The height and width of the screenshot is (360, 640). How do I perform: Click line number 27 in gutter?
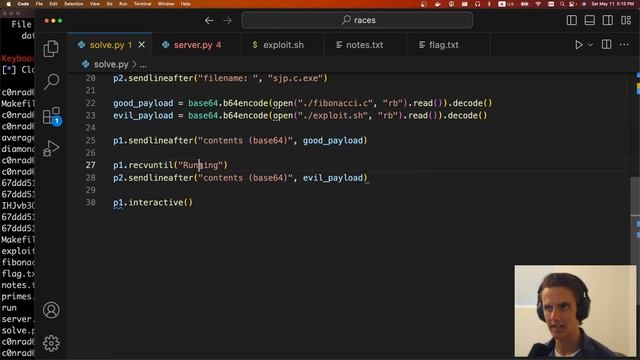pos(90,165)
